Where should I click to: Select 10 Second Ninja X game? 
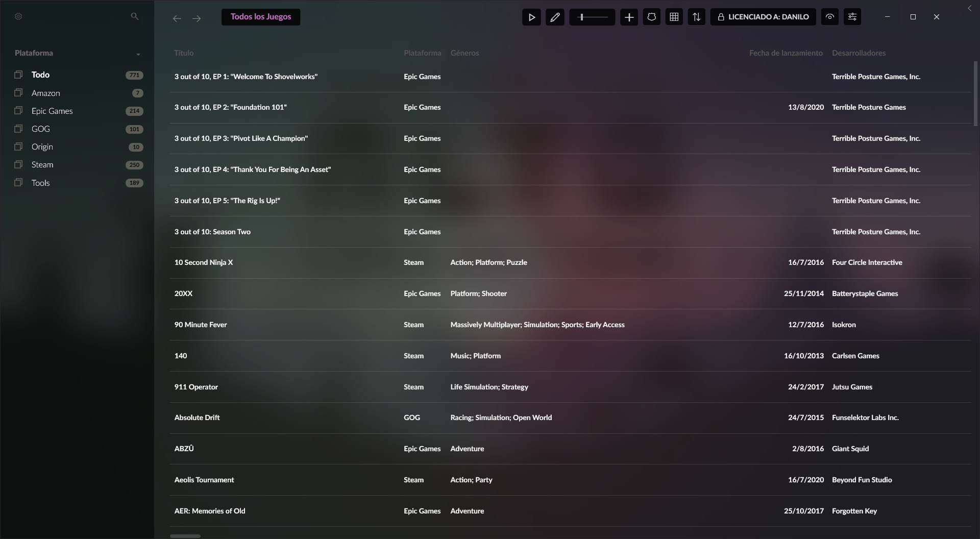click(x=570, y=262)
